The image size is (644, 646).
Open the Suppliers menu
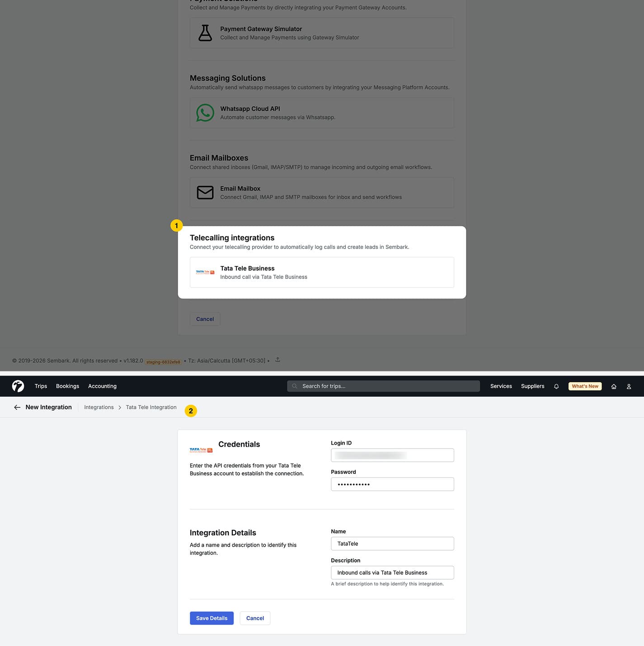pyautogui.click(x=532, y=386)
